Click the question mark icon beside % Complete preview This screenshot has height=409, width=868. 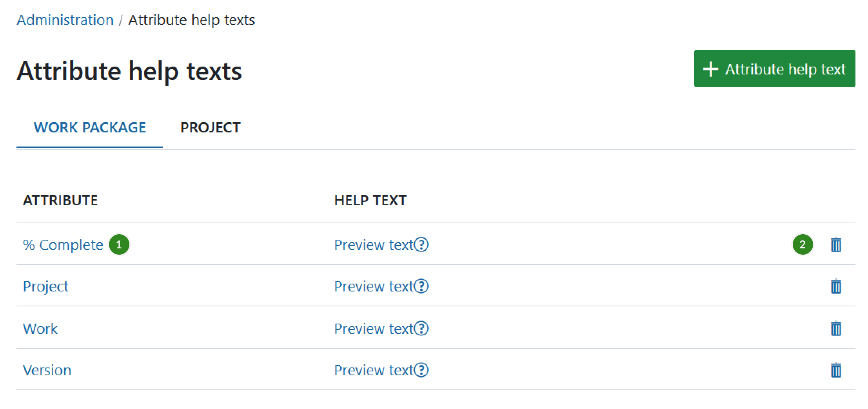click(421, 245)
